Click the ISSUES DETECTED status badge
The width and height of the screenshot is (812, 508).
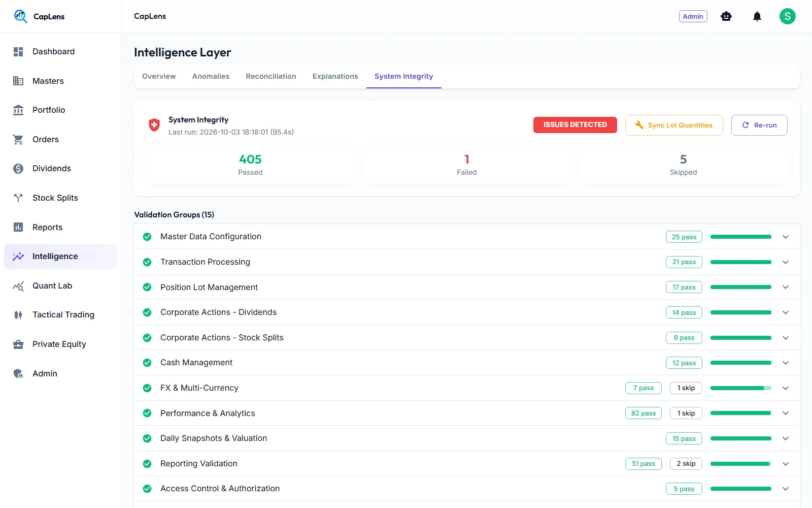pos(575,125)
